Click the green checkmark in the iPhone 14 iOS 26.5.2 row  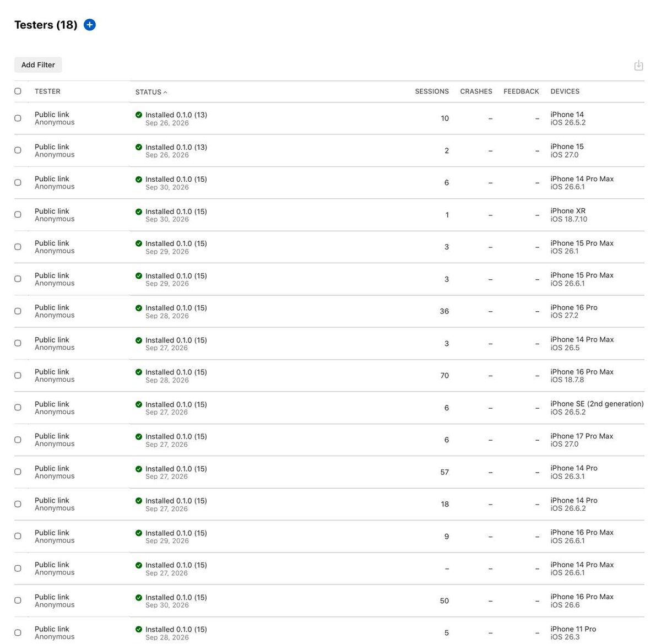pyautogui.click(x=139, y=115)
